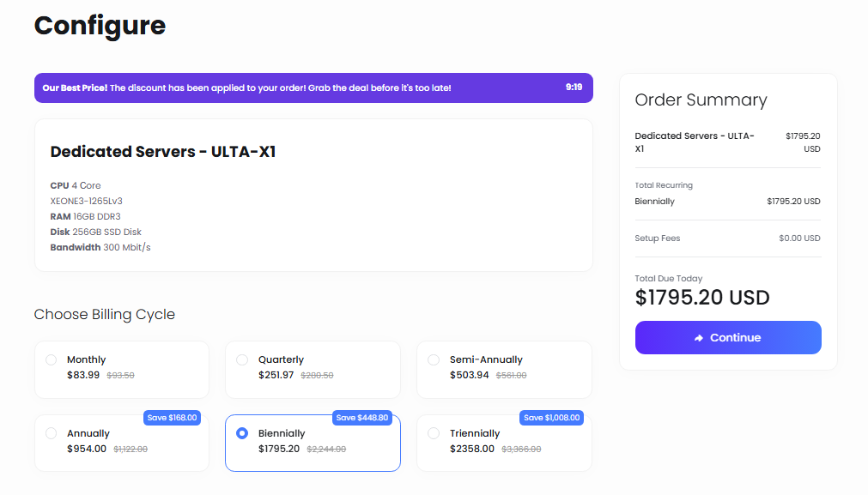Click the Order Summary title

[x=701, y=100]
